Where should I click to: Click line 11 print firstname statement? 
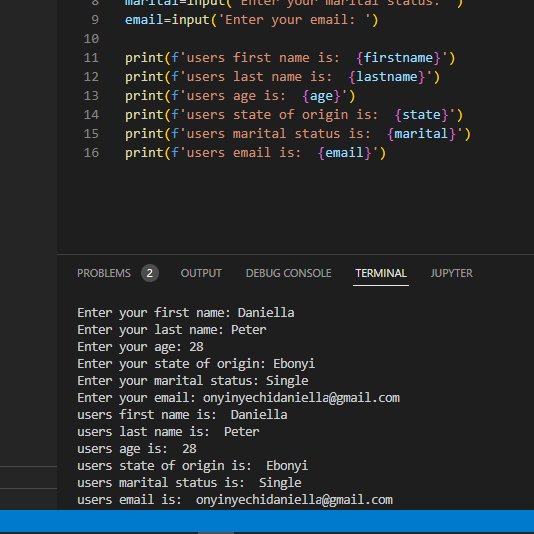coord(290,58)
